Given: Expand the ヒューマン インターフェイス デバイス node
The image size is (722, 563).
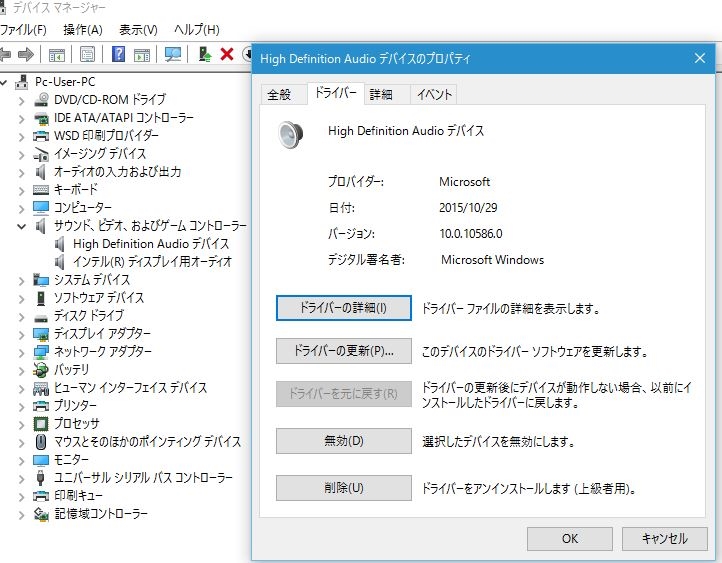Looking at the screenshot, I should [x=21, y=389].
